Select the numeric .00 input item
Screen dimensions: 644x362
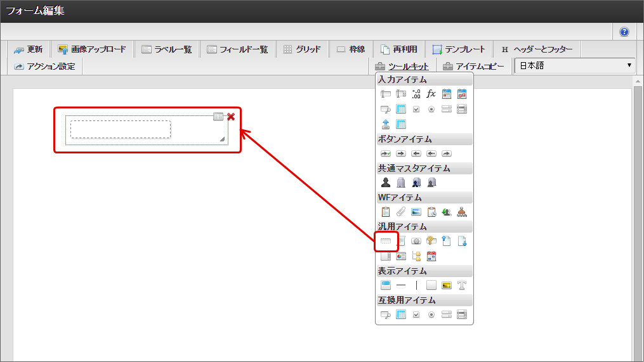[x=416, y=94]
